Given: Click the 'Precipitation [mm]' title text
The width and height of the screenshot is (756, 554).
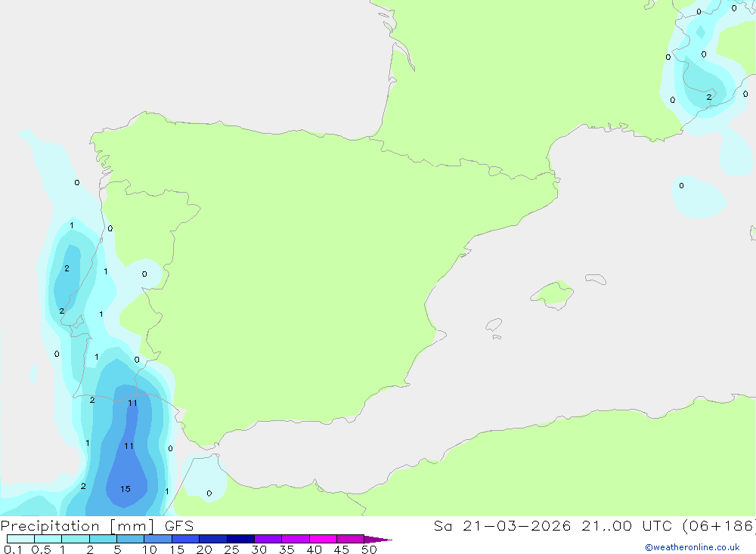Looking at the screenshot, I should [x=78, y=526].
